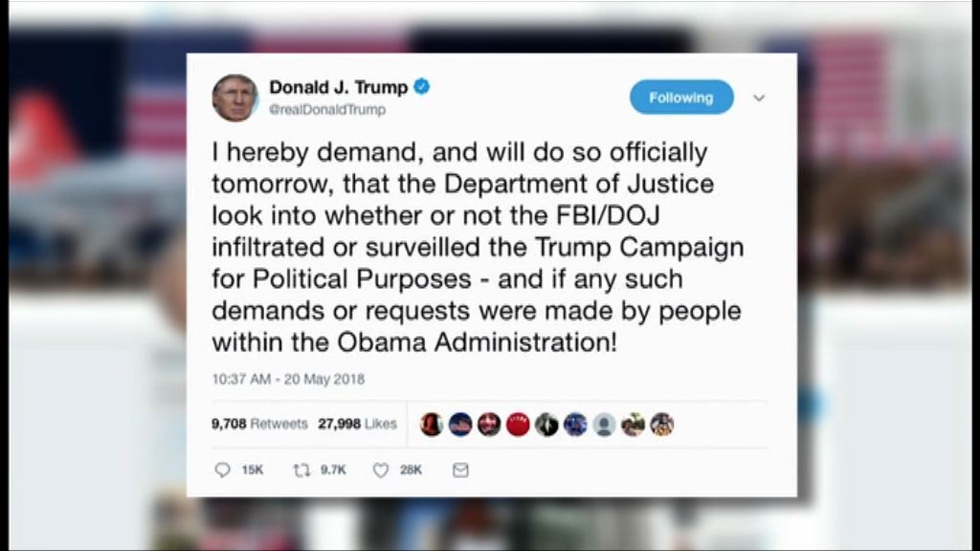Click the tweet text starting 'I hereby demand'
980x551 pixels.
coord(478,248)
